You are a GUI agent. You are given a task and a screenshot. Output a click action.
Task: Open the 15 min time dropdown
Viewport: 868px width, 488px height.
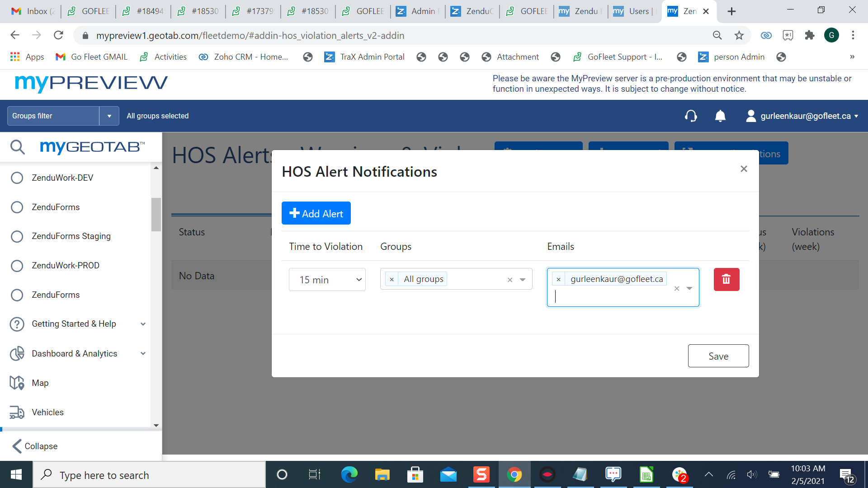pyautogui.click(x=327, y=280)
